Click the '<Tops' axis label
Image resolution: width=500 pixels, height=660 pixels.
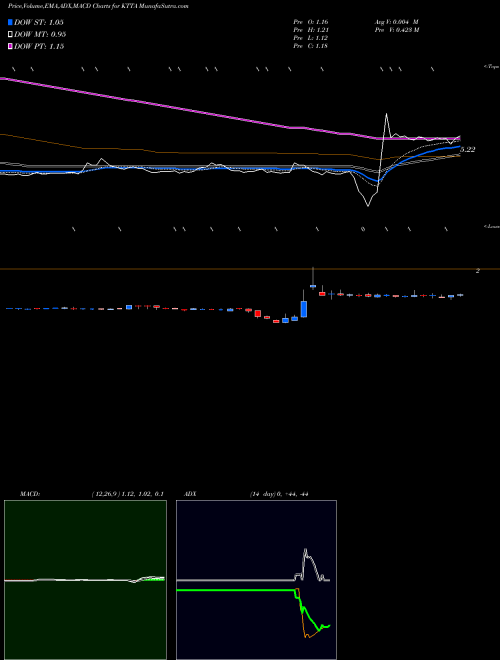[x=492, y=67]
